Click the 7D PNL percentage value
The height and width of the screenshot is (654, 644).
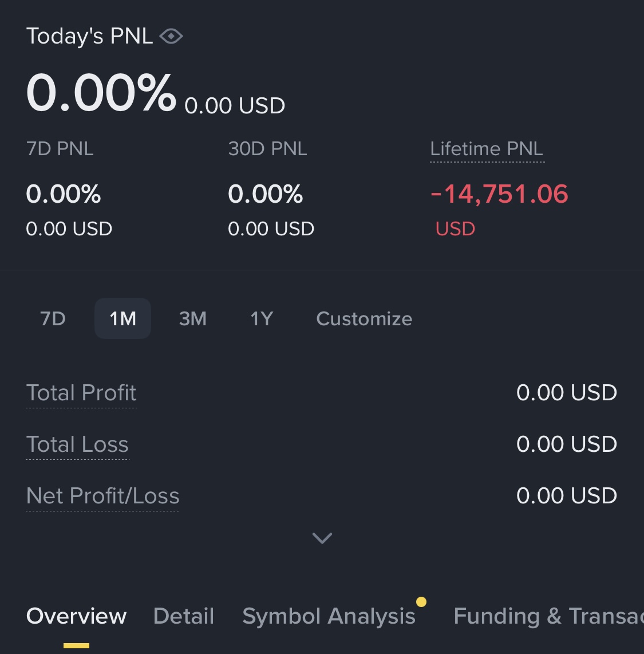point(64,194)
